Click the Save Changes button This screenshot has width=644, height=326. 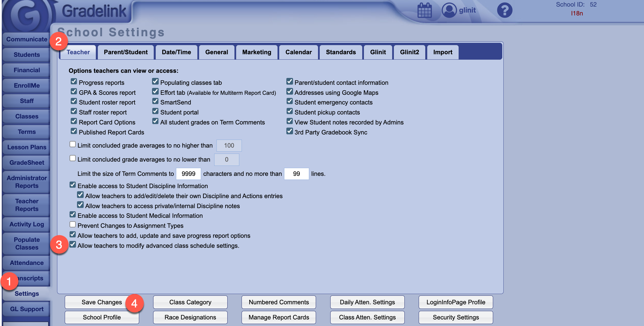[x=102, y=302]
